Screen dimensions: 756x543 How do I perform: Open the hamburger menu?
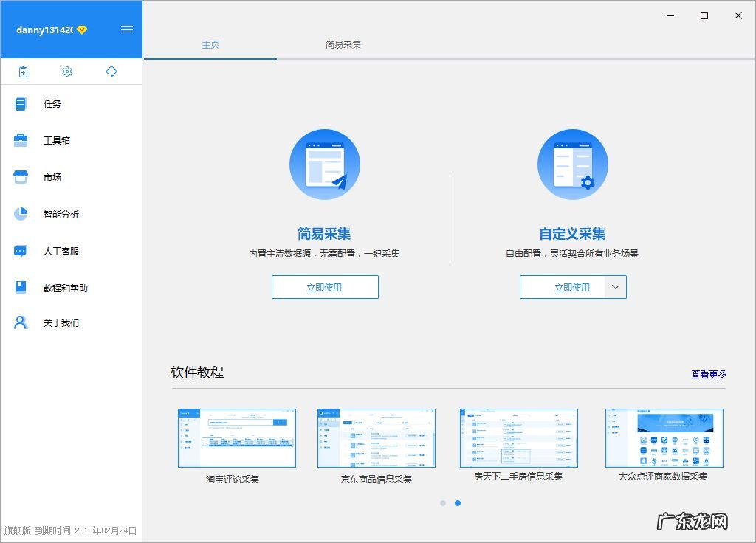127,30
